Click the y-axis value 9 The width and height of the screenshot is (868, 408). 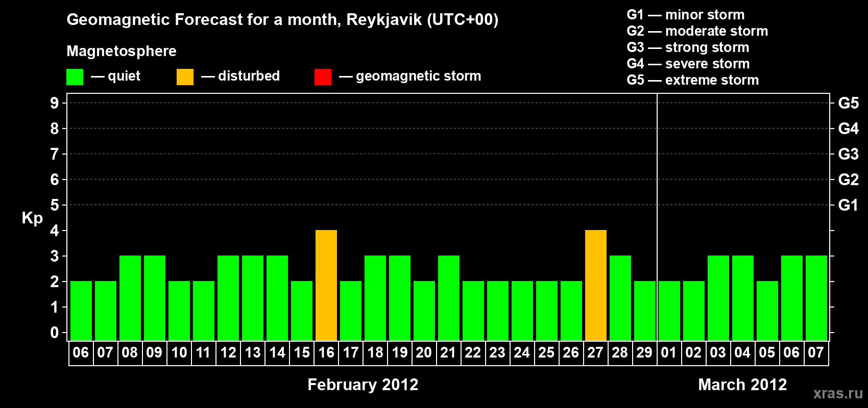point(55,103)
